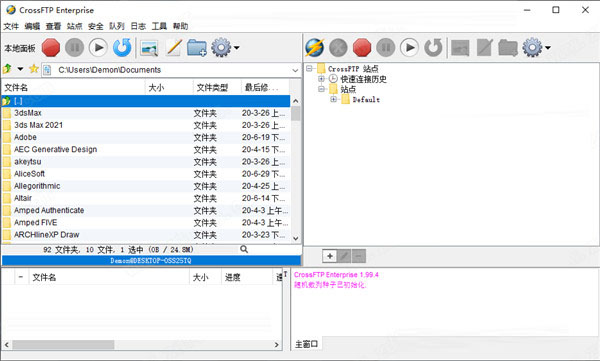Select the akeytsu folder

click(x=146, y=162)
